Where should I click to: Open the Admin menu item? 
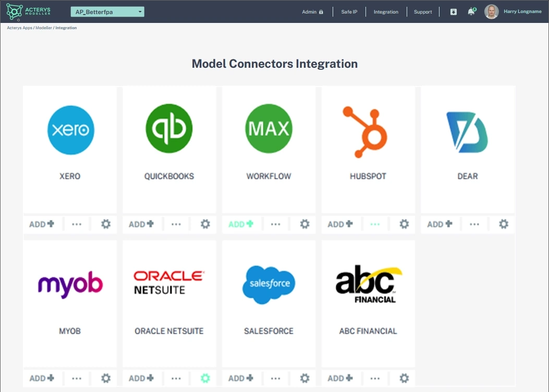[x=312, y=12]
